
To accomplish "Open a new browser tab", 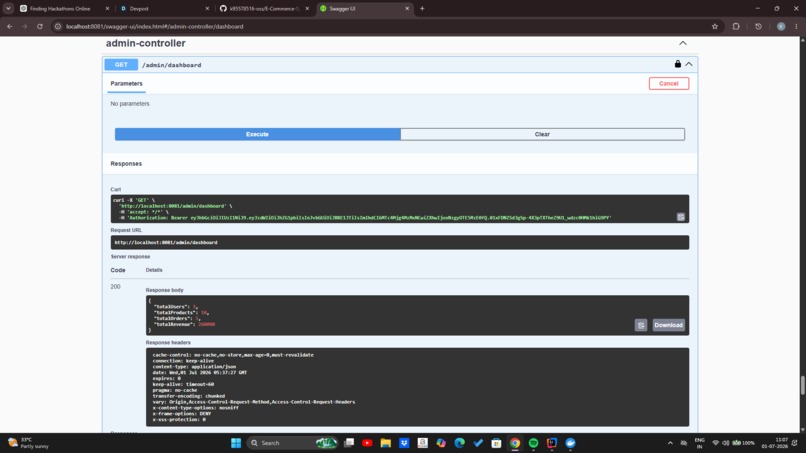I will tap(422, 9).
